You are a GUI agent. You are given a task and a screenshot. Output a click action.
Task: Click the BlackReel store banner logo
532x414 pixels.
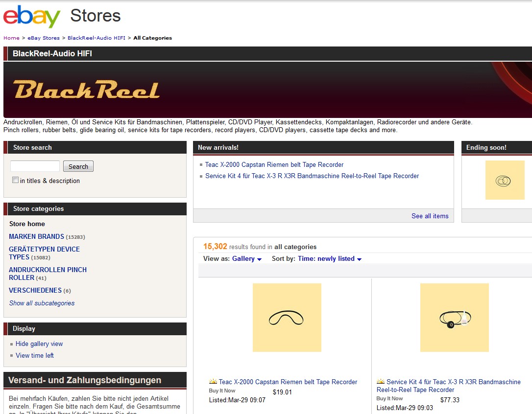86,90
